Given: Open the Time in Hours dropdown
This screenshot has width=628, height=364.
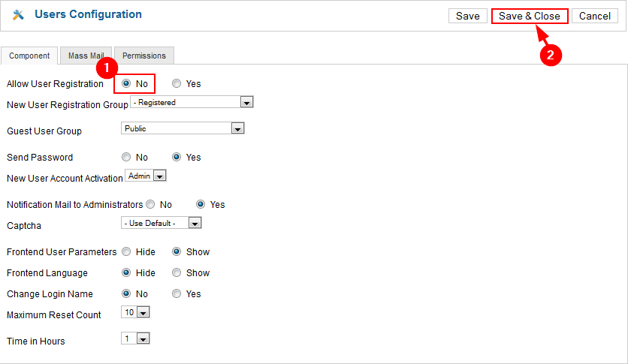Looking at the screenshot, I should 135,338.
